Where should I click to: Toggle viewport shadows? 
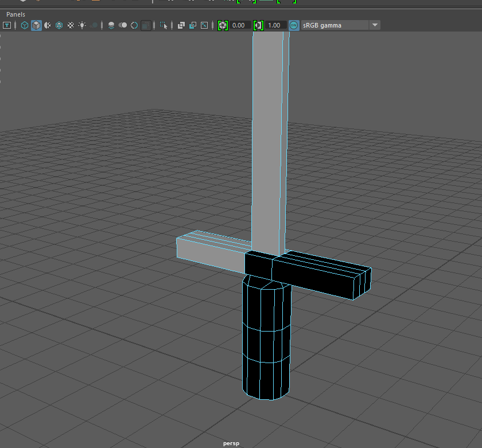[95, 25]
